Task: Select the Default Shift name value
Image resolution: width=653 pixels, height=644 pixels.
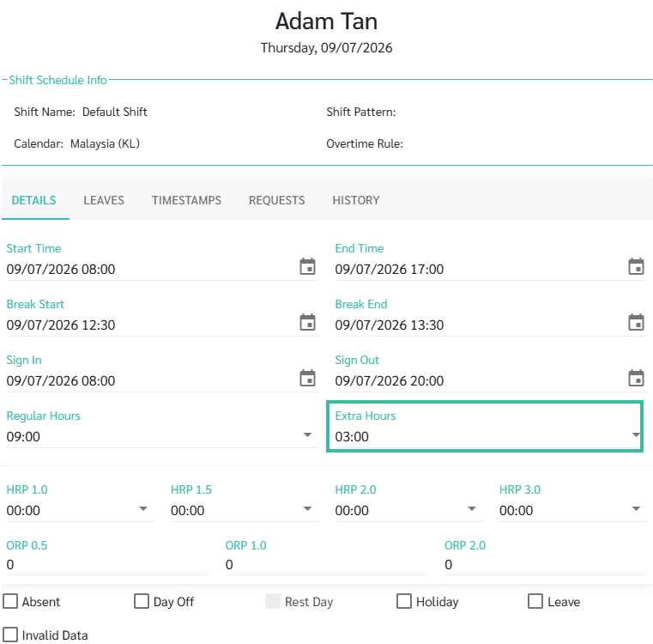Action: pos(114,112)
